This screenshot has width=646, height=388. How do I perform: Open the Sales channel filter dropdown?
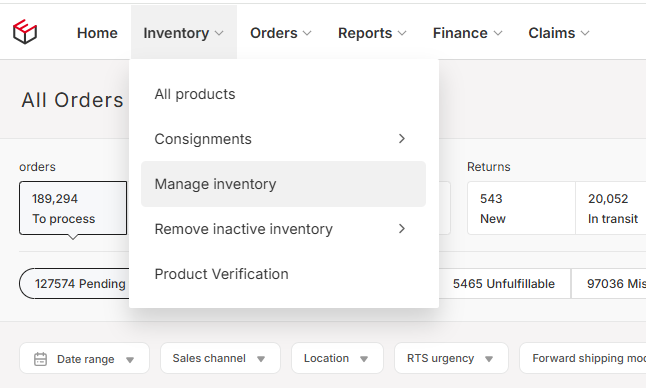point(220,358)
